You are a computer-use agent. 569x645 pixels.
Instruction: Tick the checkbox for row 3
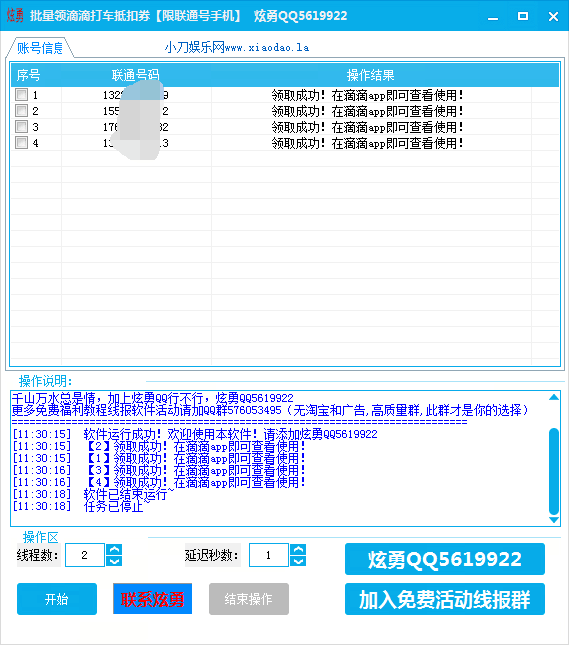[x=21, y=127]
